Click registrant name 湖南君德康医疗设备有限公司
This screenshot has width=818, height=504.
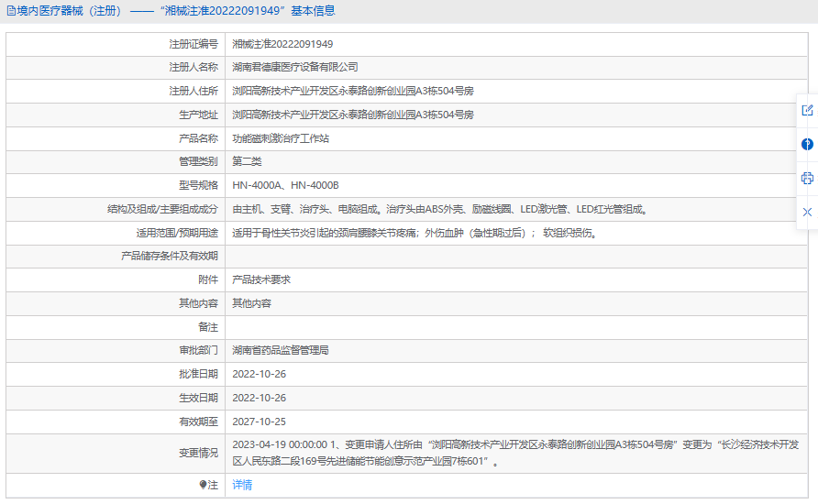[x=294, y=67]
